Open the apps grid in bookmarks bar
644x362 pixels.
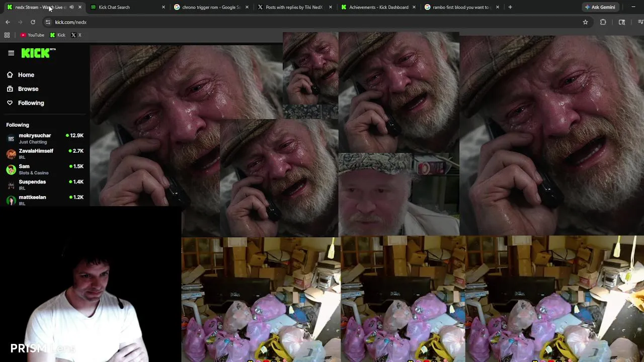pyautogui.click(x=7, y=35)
